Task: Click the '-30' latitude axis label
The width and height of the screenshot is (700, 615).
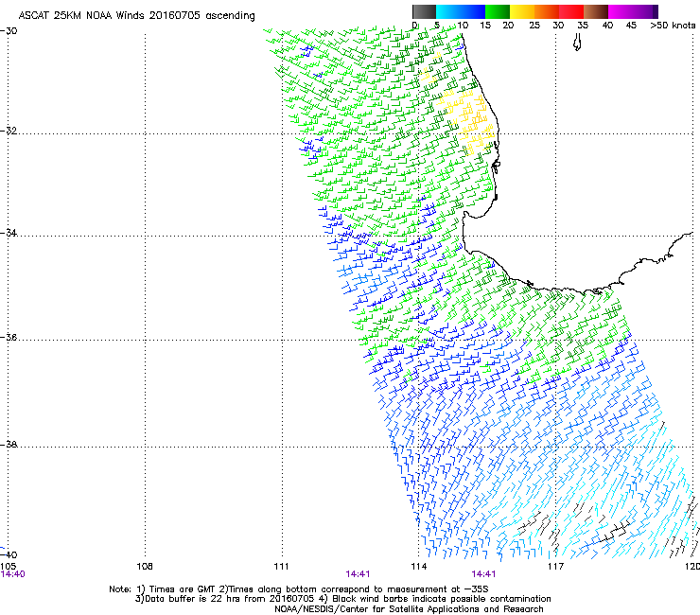Action: [9, 31]
